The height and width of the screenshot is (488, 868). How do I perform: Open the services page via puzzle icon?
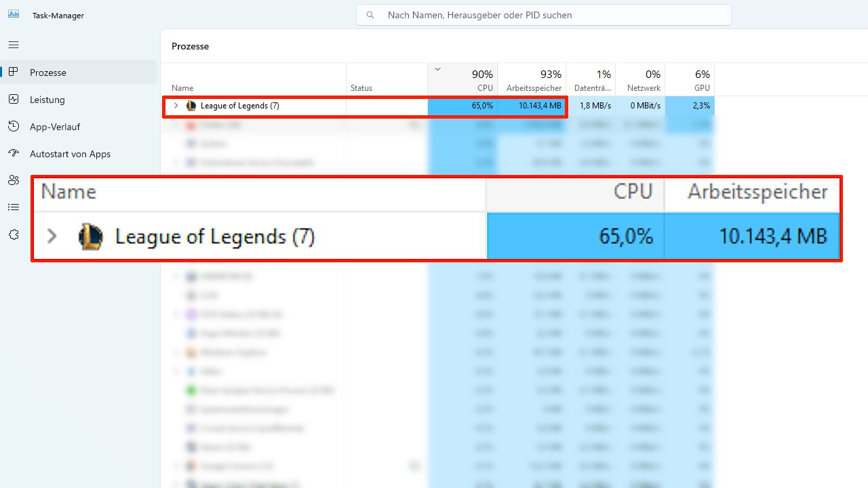[x=14, y=235]
